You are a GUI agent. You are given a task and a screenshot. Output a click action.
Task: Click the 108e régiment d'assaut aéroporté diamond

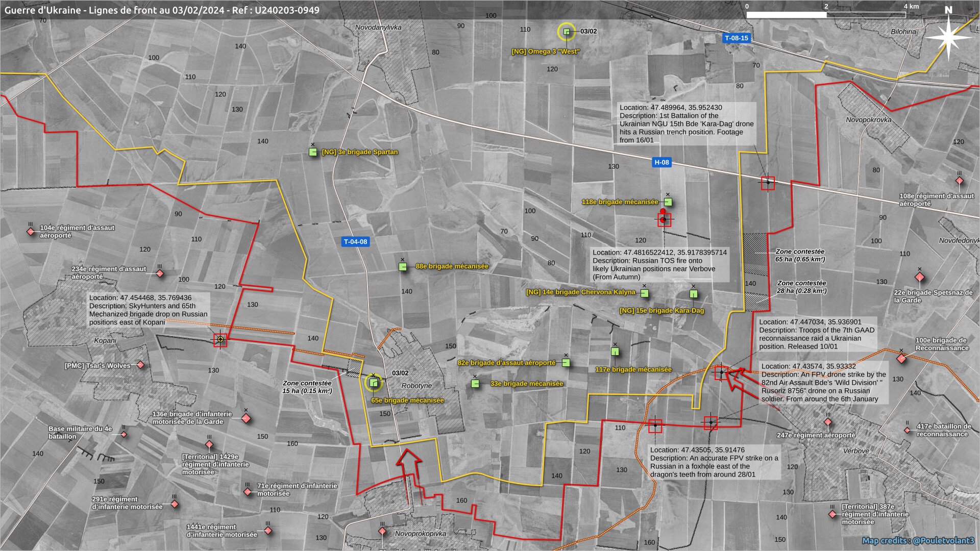(959, 181)
